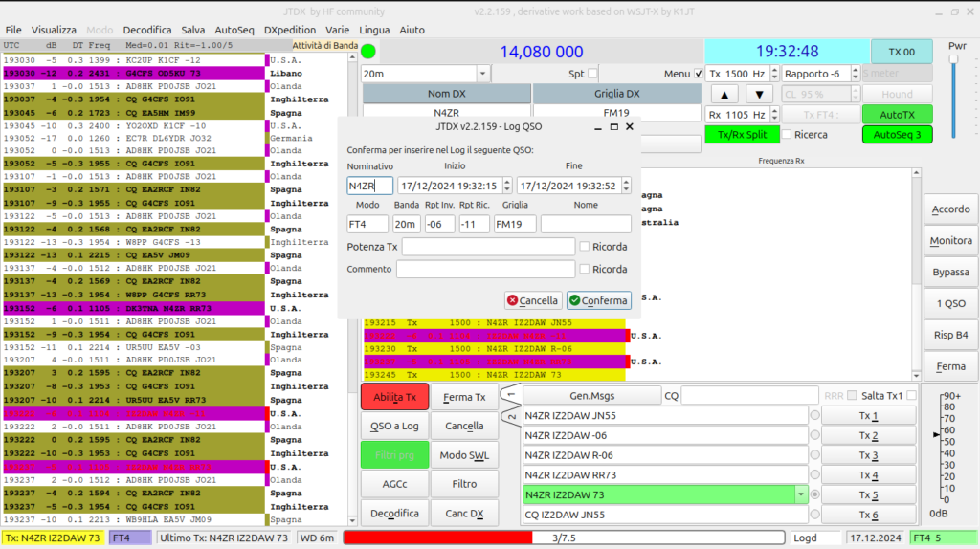Screen dimensions: 980x549
Task: Click the Tx/Rx Split button
Action: 742,134
